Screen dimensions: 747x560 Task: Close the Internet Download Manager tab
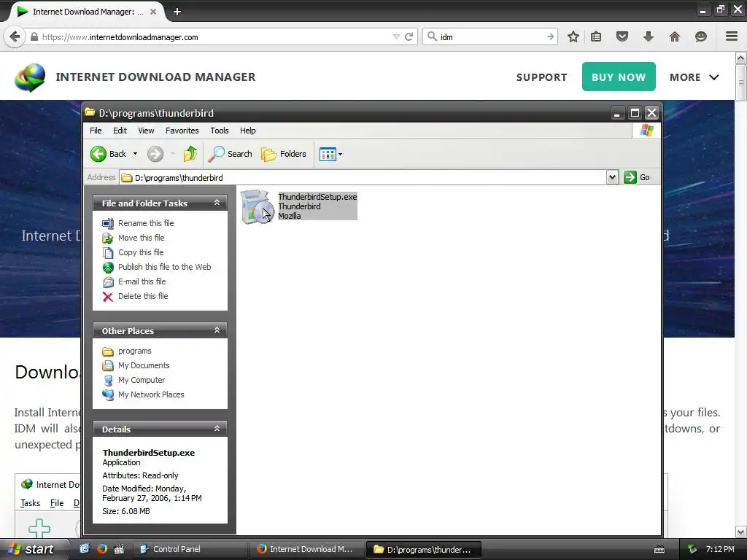coord(153,12)
